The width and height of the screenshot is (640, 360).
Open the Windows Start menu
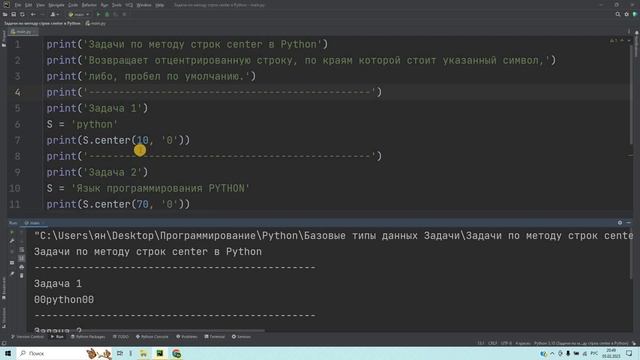[8, 353]
